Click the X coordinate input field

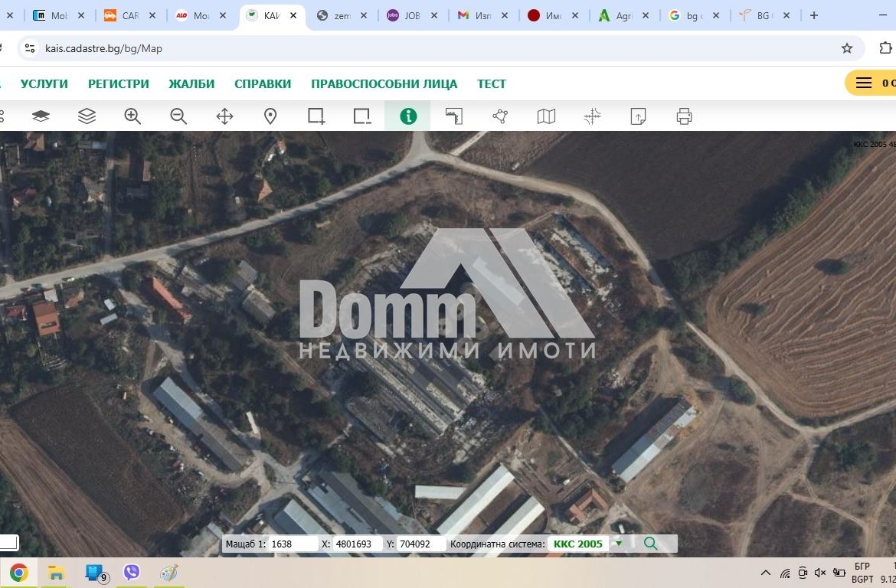coord(357,544)
